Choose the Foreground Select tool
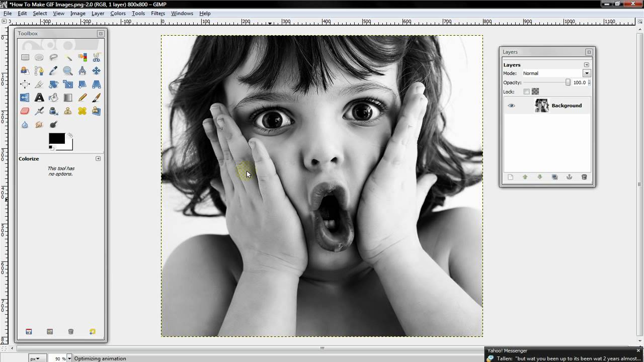644x362 pixels. [x=25, y=71]
